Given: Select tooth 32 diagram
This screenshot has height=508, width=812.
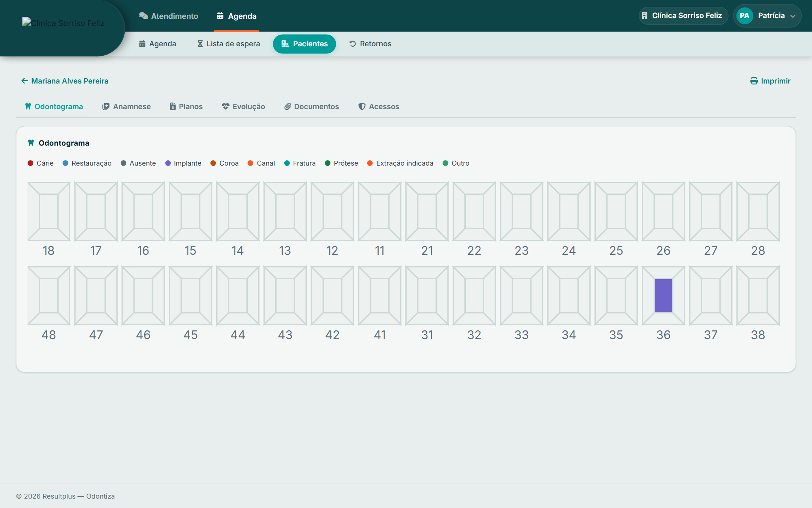Looking at the screenshot, I should [474, 295].
